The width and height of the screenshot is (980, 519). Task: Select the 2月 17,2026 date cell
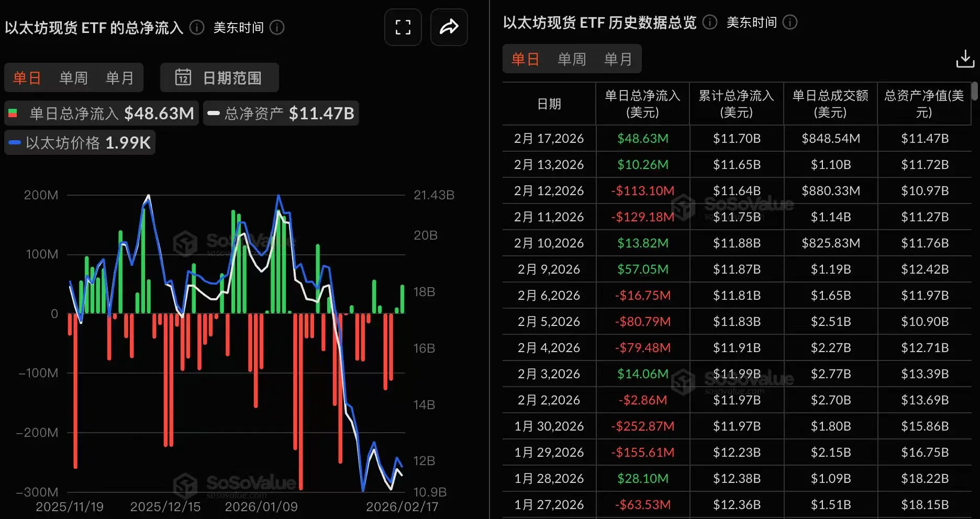coord(549,138)
